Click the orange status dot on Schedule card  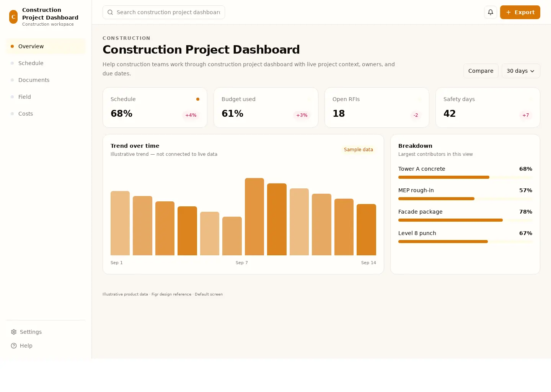point(198,99)
